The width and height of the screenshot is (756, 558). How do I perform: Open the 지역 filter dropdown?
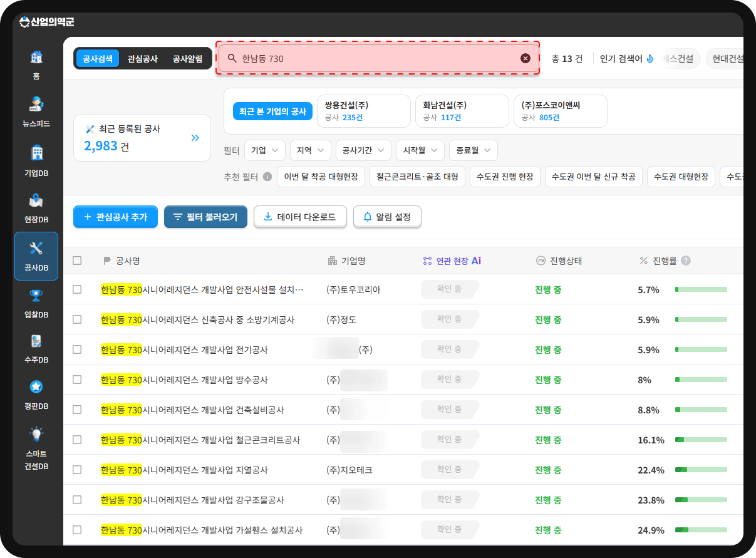point(311,150)
